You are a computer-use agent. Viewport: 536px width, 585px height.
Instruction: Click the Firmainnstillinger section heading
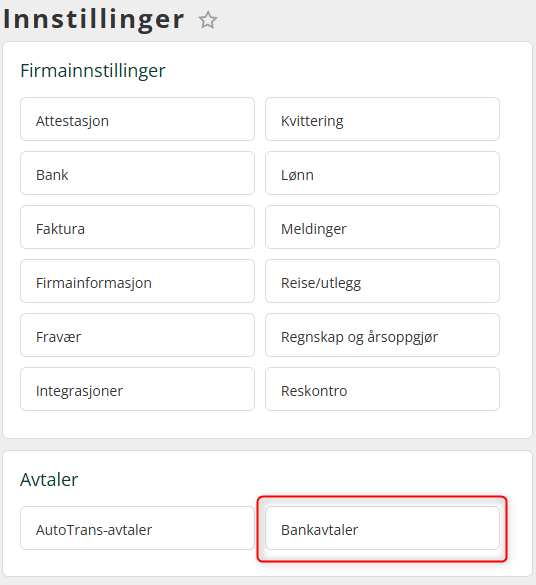(93, 71)
